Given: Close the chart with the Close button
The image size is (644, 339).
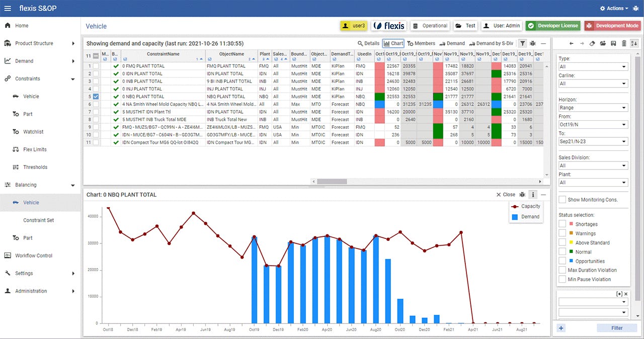Looking at the screenshot, I should coord(506,195).
